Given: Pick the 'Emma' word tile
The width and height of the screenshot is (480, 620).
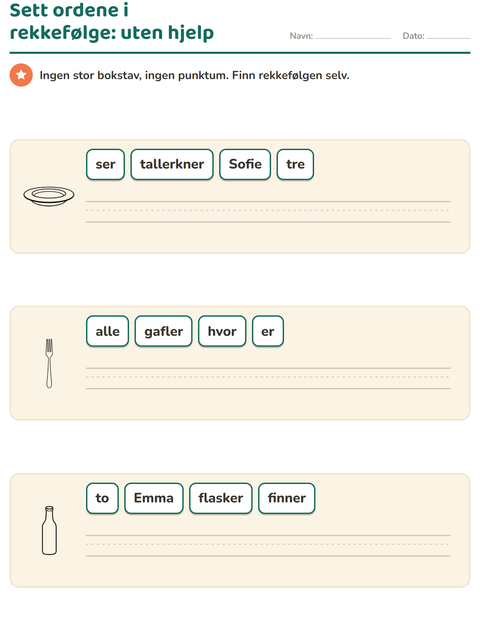Looking at the screenshot, I should click(x=154, y=498).
